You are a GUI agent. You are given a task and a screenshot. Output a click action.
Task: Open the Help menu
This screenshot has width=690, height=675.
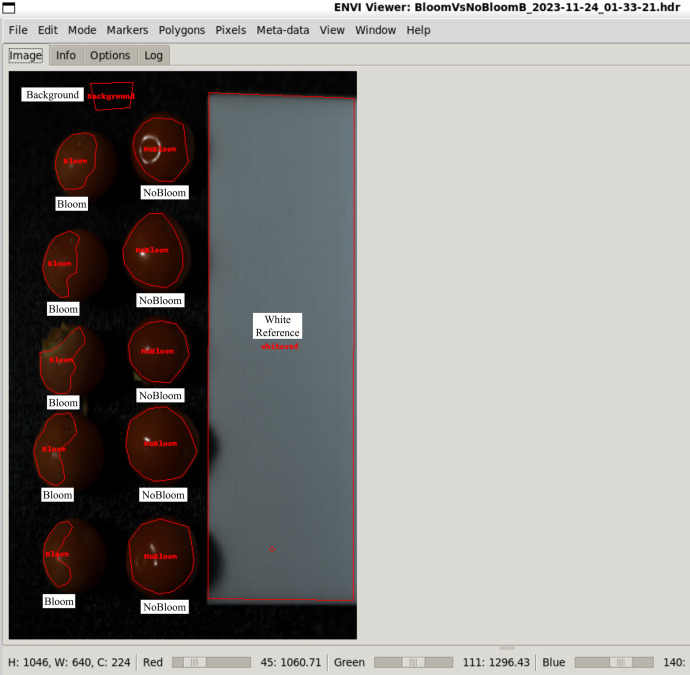point(418,30)
